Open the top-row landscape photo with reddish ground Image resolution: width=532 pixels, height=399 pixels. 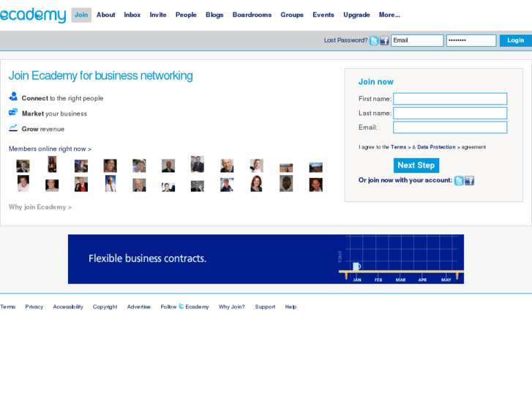pyautogui.click(x=286, y=168)
